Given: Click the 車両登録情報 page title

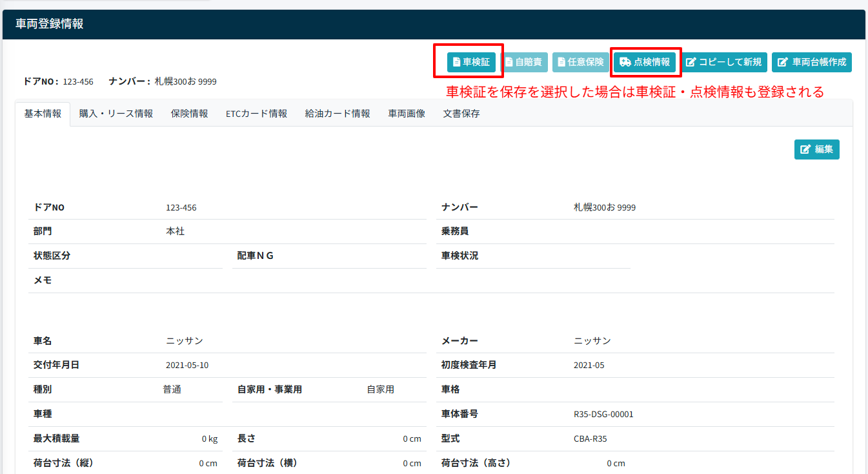Looking at the screenshot, I should (x=50, y=25).
